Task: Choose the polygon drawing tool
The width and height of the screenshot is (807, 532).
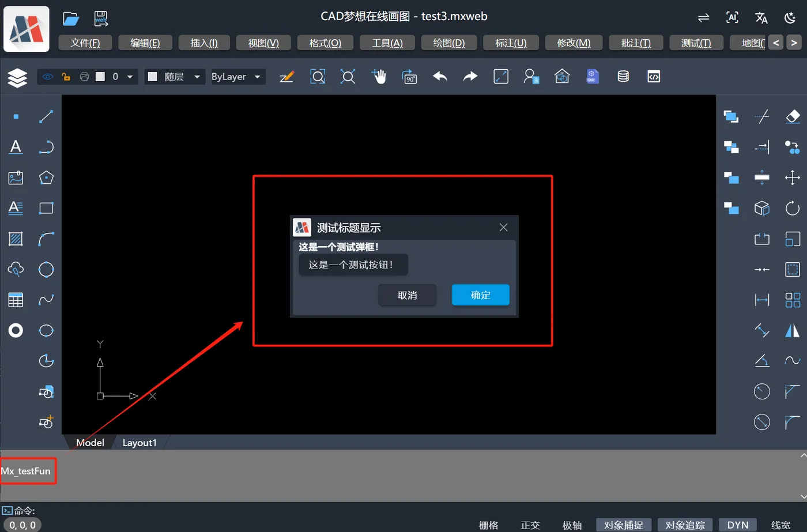Action: [x=46, y=178]
